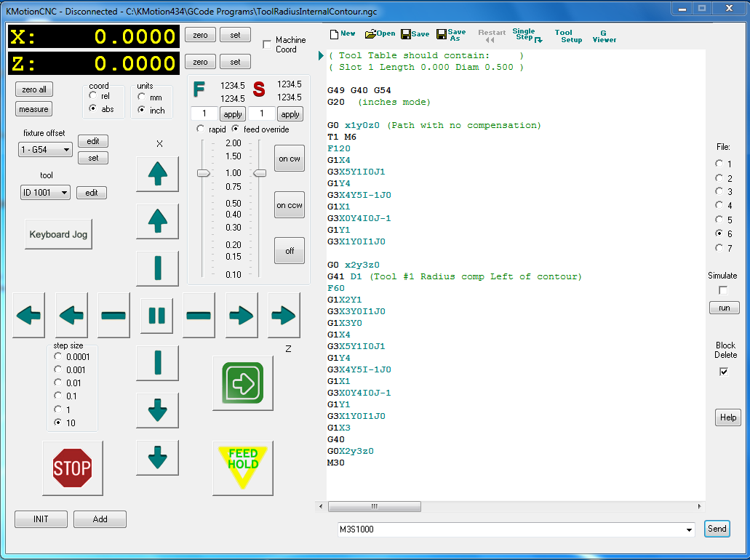Click the green cycle start arrow button
Viewport: 750px width, 560px height.
pos(242,383)
